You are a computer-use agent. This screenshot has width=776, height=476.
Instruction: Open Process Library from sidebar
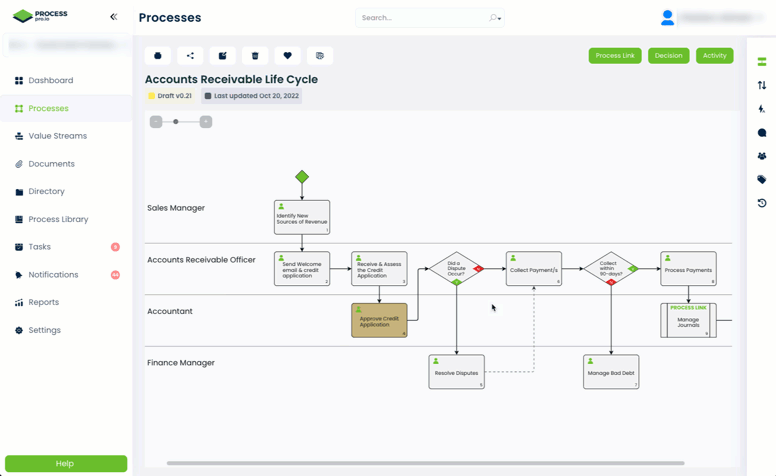58,219
